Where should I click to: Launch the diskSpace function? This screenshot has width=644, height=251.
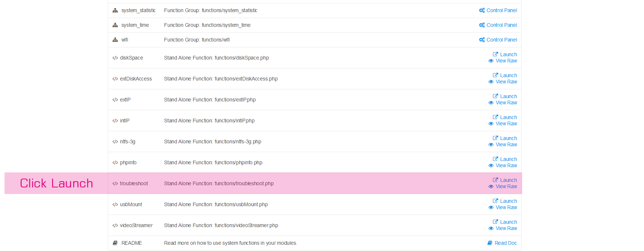point(508,54)
